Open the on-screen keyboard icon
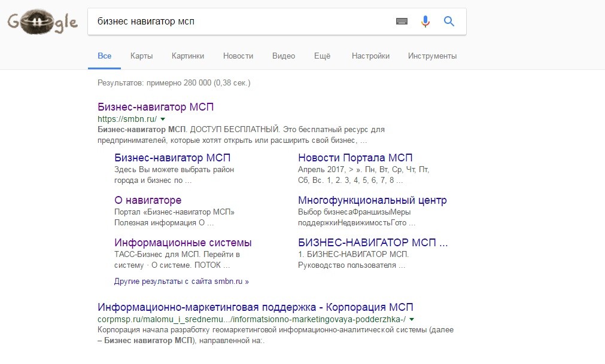605x364 pixels. click(x=402, y=21)
